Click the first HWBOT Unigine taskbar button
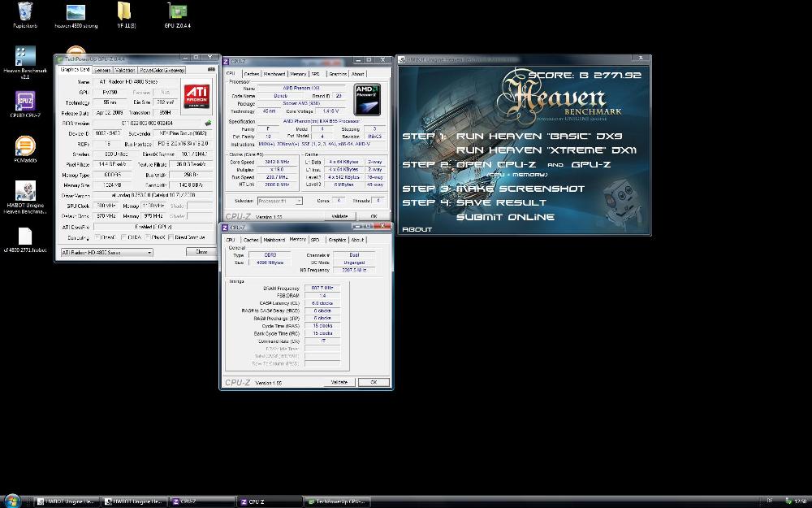 pyautogui.click(x=67, y=501)
